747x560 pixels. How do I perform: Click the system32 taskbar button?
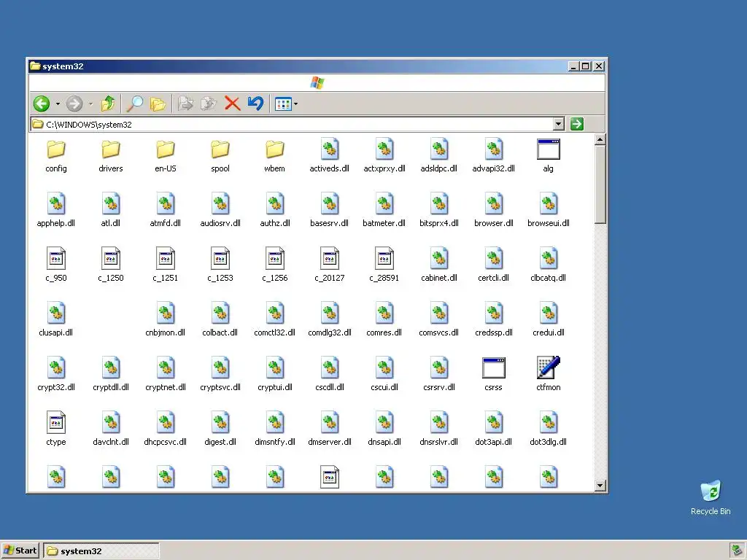pyautogui.click(x=101, y=551)
